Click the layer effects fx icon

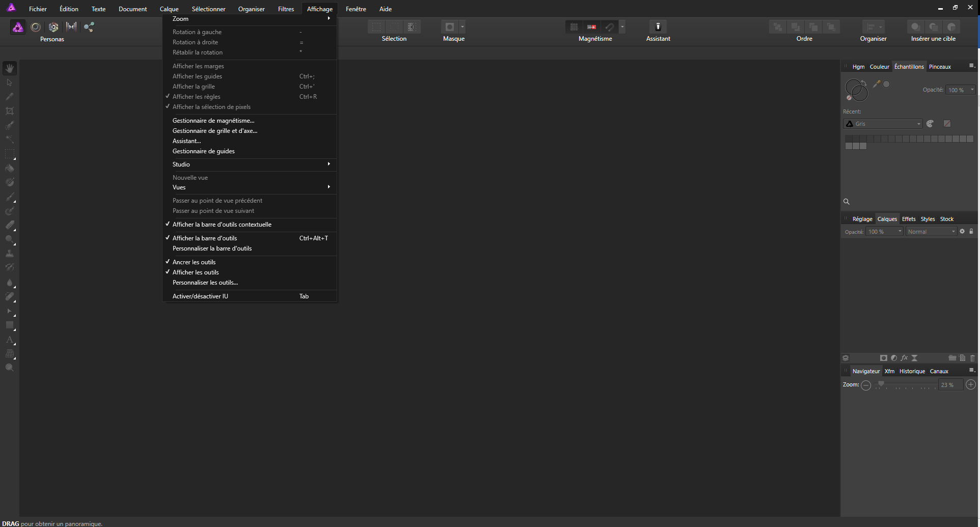[x=904, y=358]
